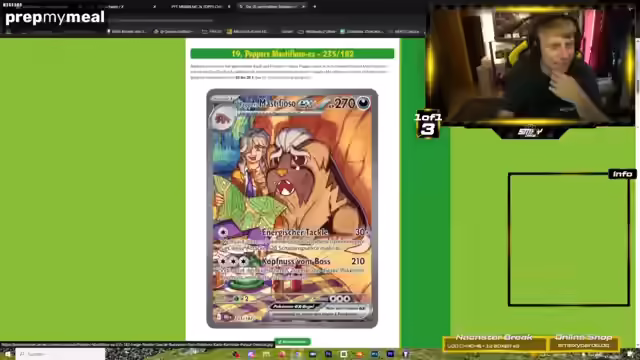Click the Online Shop banner
This screenshot has width=640, height=360.
[583, 342]
